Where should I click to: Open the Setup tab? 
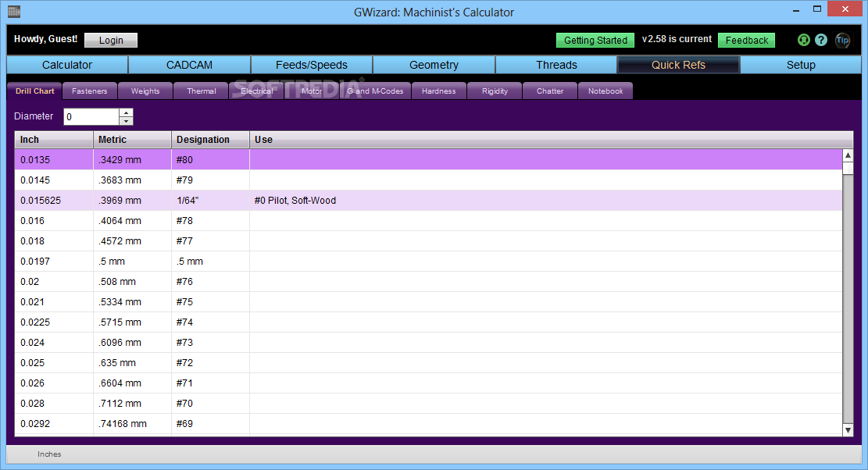801,65
